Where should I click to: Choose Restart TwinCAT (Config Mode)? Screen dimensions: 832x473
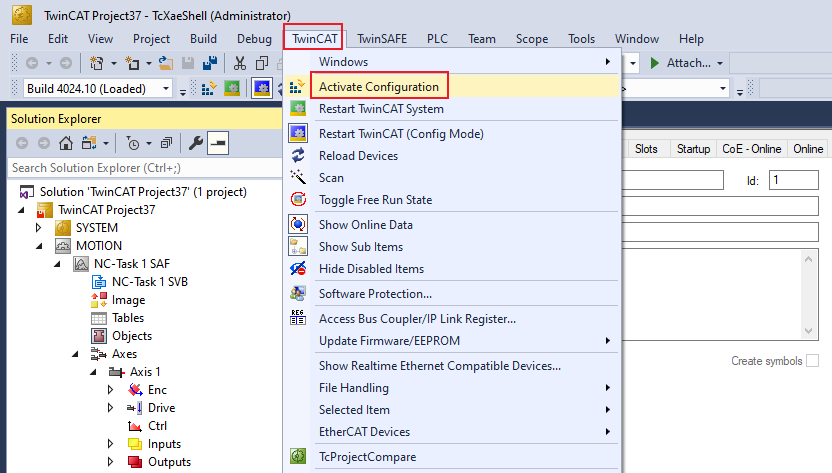pyautogui.click(x=454, y=134)
